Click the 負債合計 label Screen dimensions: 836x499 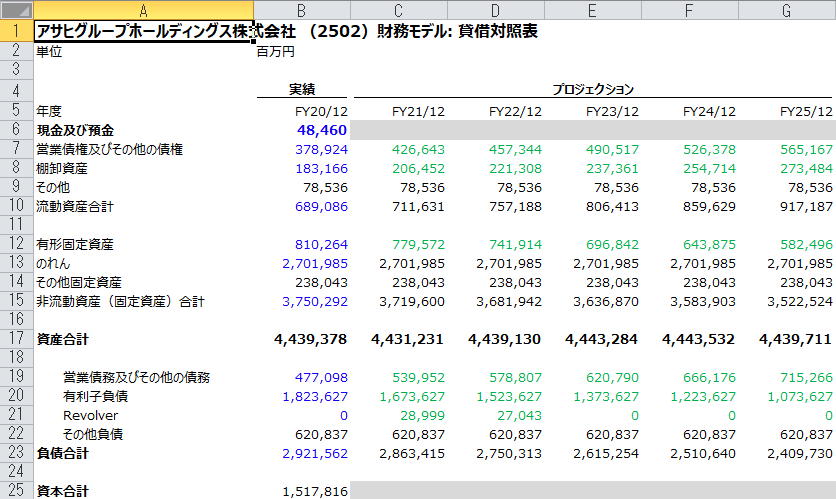[62, 454]
